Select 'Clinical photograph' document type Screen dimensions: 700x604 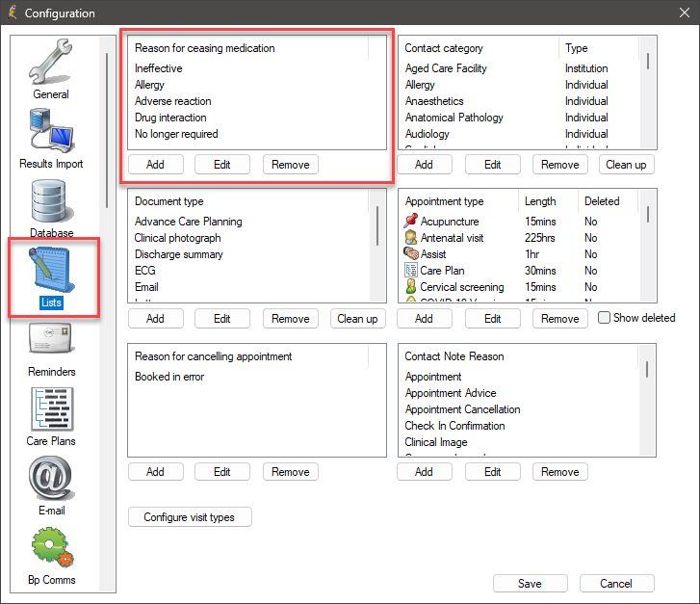click(x=177, y=238)
